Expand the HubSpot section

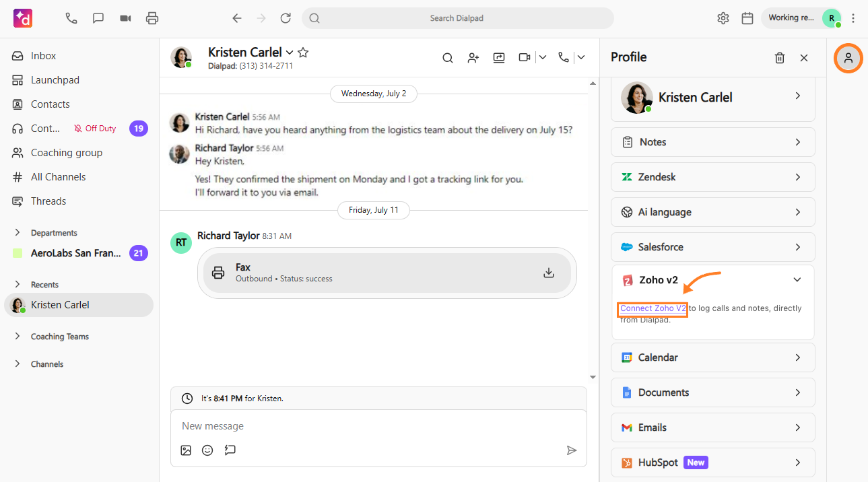713,462
